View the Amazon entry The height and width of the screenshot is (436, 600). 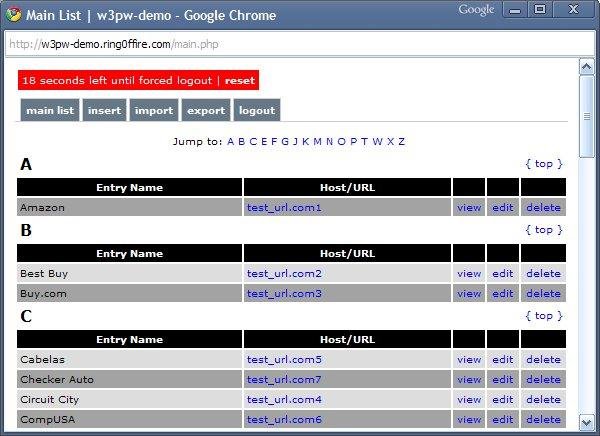[469, 207]
